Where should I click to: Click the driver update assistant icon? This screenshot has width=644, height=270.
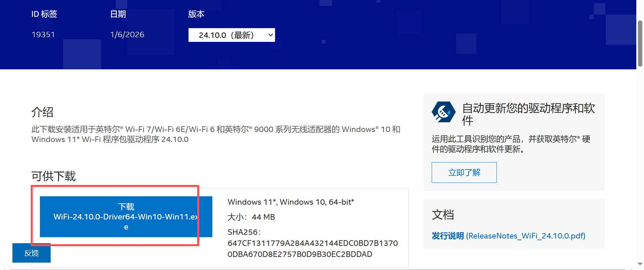point(443,112)
